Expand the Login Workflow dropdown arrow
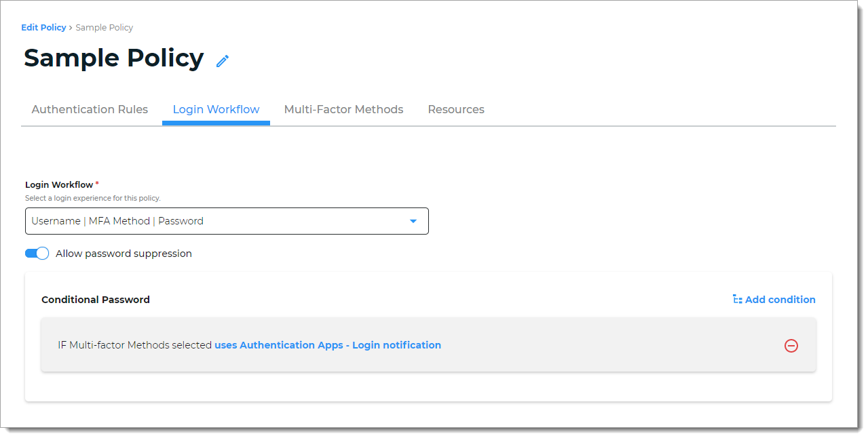868x438 pixels. pyautogui.click(x=413, y=221)
